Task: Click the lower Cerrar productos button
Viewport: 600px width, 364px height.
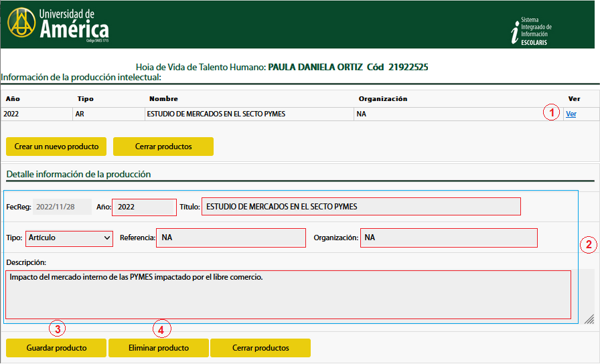Action: click(x=260, y=348)
